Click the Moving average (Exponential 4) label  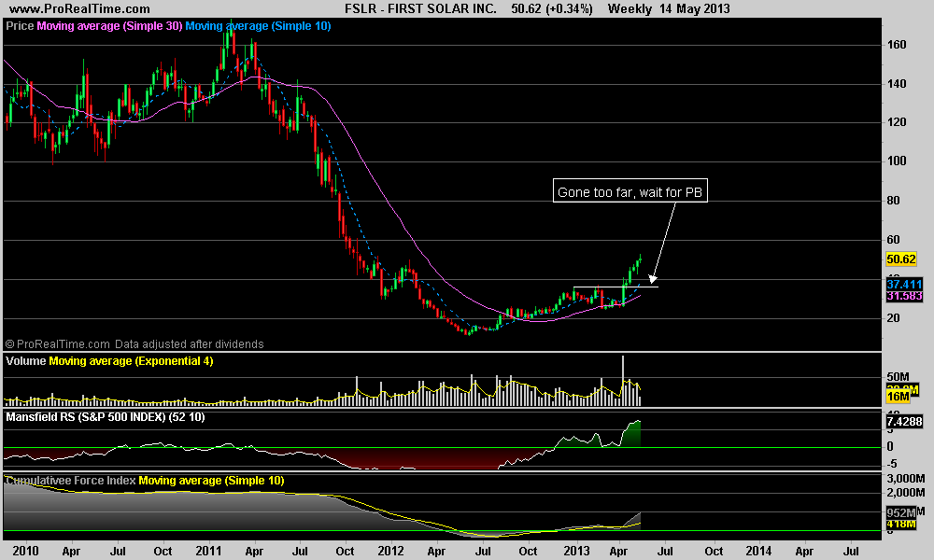coord(131,361)
